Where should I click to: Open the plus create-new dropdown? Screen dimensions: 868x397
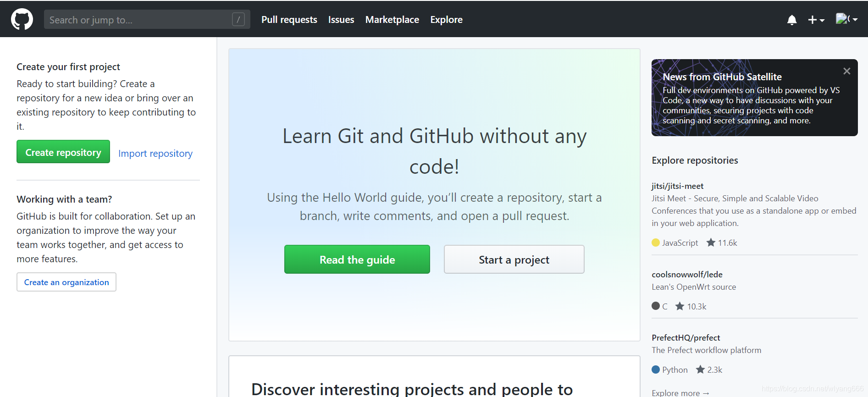(x=816, y=20)
